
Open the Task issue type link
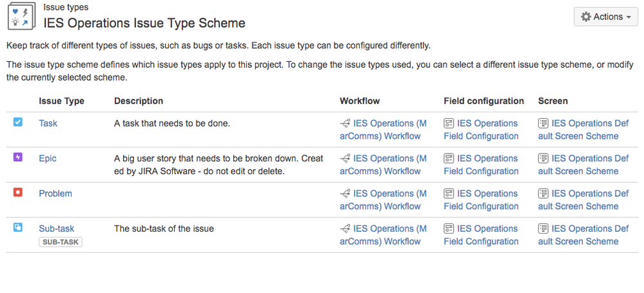[48, 123]
